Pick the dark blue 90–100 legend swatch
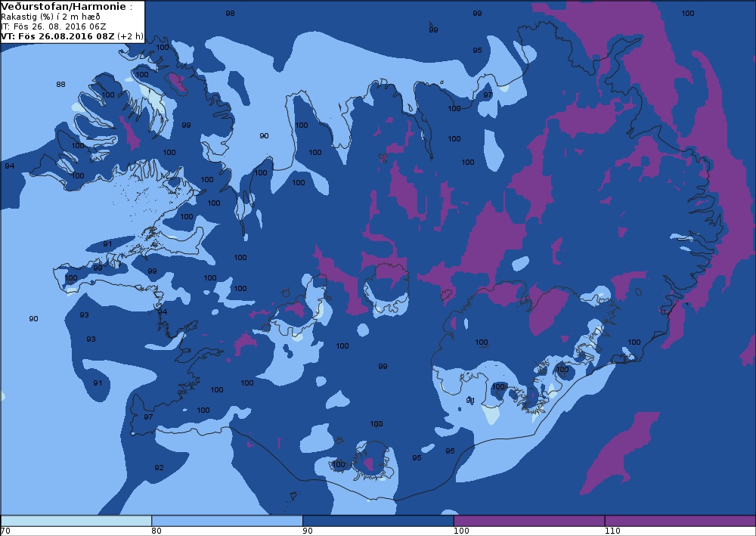756x536 pixels. 378,521
